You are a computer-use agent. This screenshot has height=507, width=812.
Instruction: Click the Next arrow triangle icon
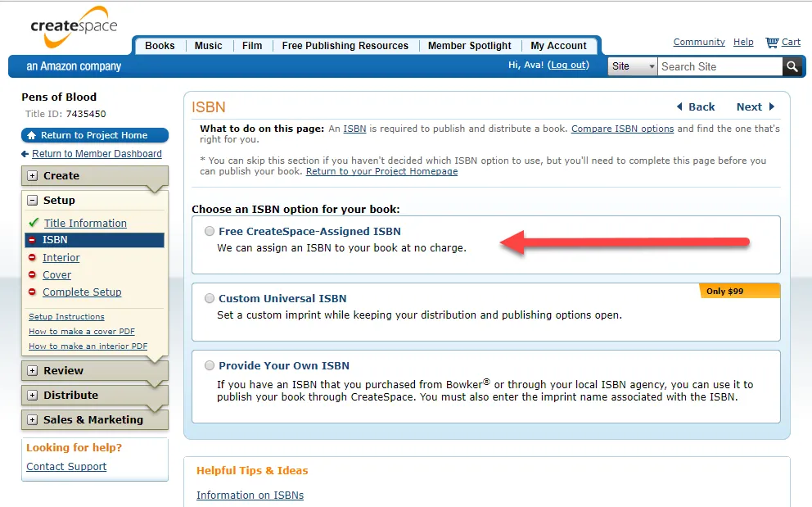[x=772, y=106]
